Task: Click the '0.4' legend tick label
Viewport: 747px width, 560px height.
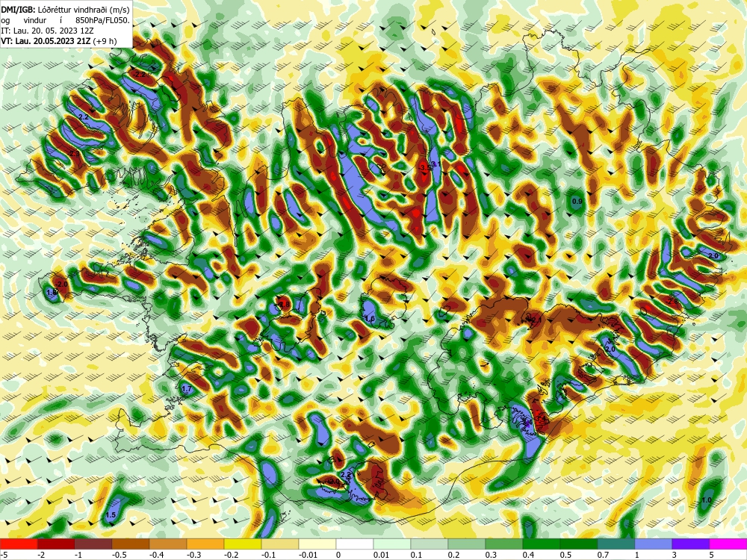Action: click(528, 555)
